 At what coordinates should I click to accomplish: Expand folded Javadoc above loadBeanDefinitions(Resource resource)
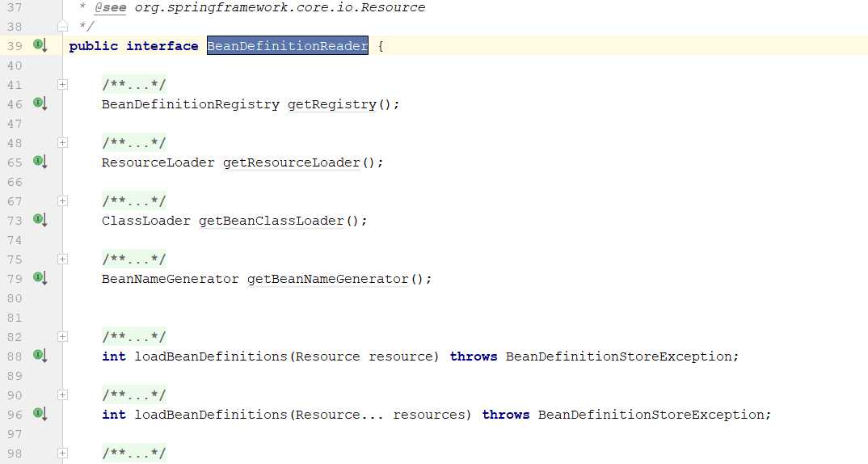click(x=62, y=336)
